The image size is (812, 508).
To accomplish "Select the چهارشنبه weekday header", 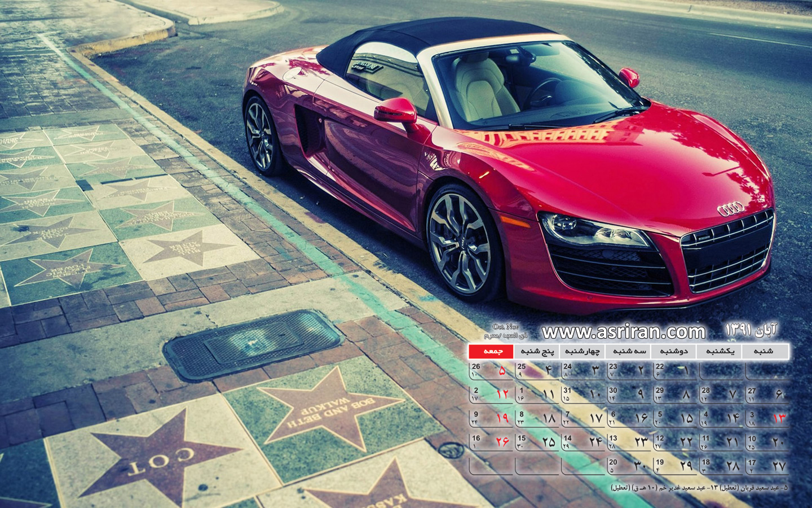I will [582, 351].
